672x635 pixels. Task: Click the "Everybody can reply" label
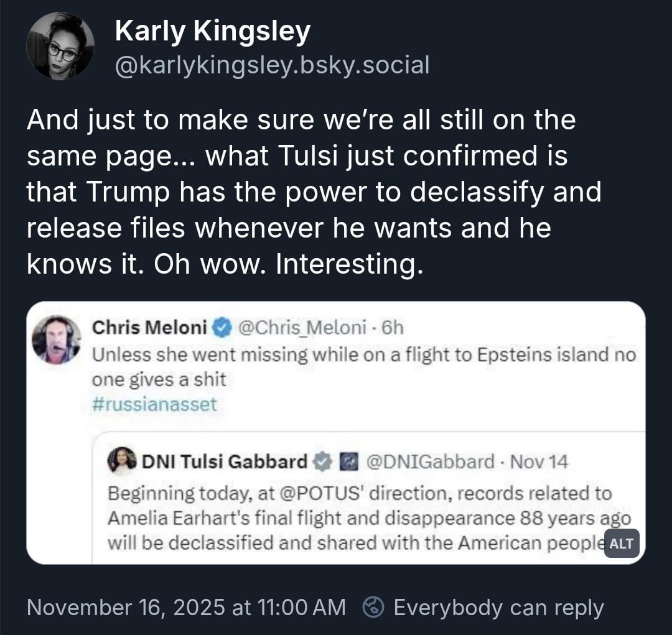click(498, 607)
